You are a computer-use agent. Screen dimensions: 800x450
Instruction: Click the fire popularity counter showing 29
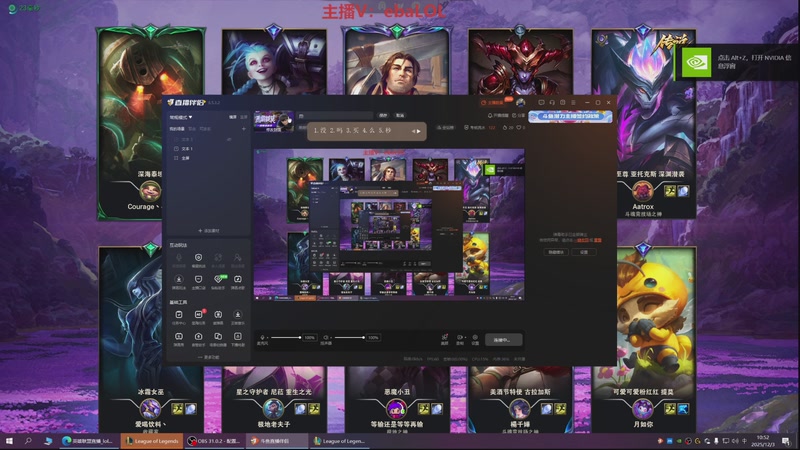coord(508,128)
